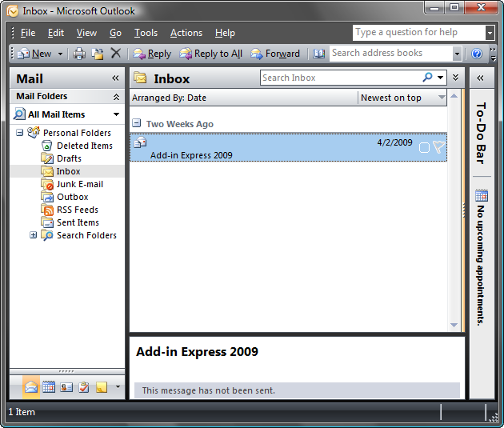The height and width of the screenshot is (428, 504).
Task: Open the Tools menu
Action: tap(146, 33)
